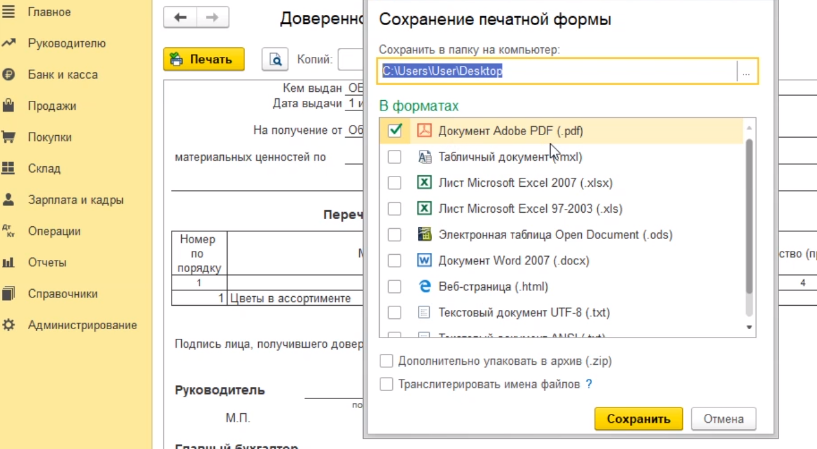Click the Печать button
Viewport: 817px width, 449px height.
tap(204, 60)
